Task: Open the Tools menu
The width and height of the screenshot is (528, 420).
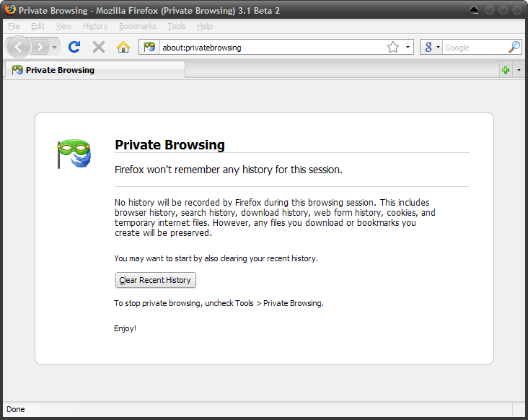Action: point(177,26)
